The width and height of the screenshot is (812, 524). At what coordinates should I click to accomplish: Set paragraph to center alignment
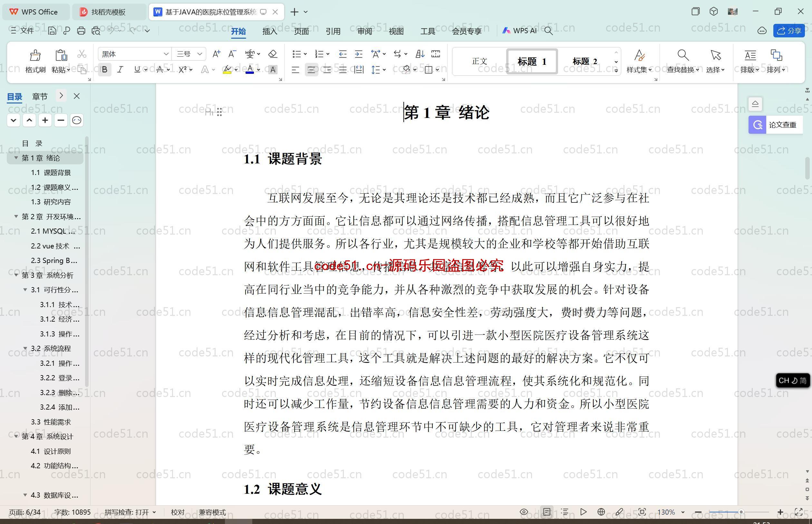coord(311,70)
